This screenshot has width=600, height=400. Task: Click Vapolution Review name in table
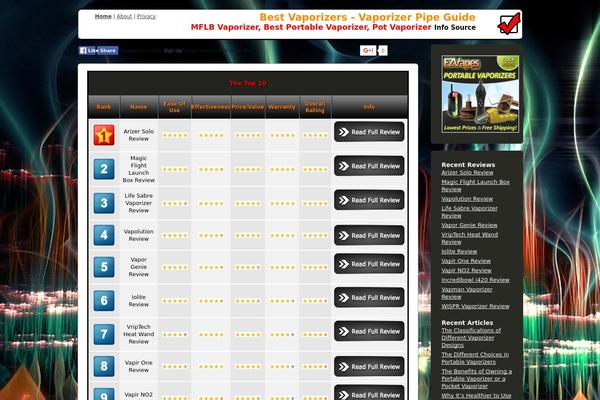139,235
